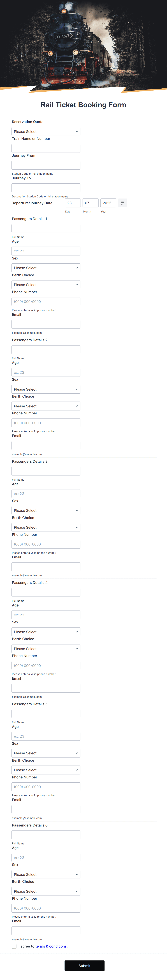Screen dimensions: 167x980
Task: Open the Reservation Quota dropdown
Action: [46, 132]
